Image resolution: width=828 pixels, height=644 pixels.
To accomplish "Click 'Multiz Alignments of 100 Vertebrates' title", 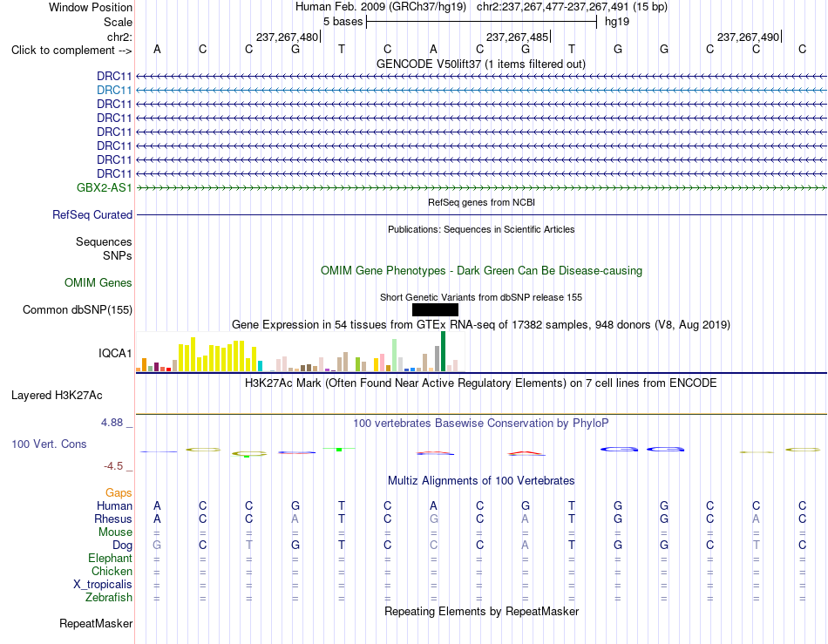I will [481, 481].
